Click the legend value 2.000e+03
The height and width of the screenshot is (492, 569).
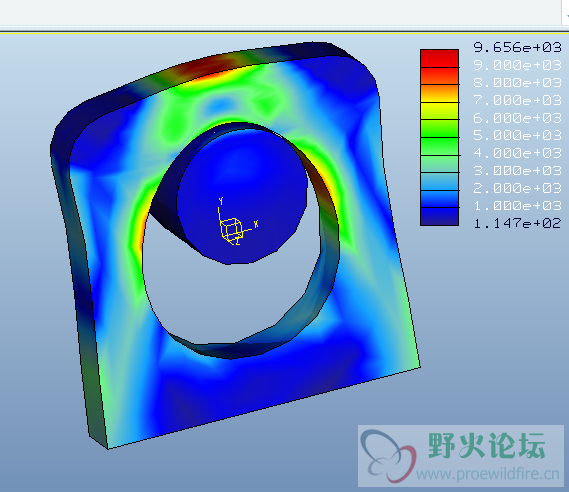coord(517,188)
